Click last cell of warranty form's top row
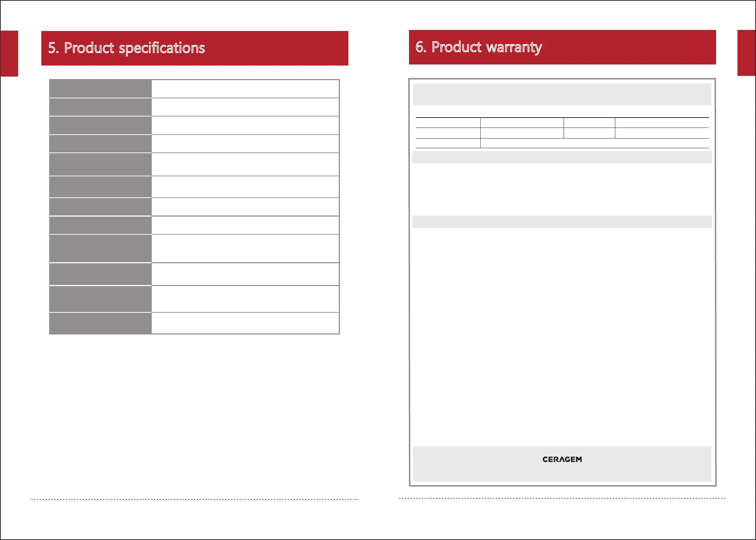The width and height of the screenshot is (756, 540). (662, 123)
